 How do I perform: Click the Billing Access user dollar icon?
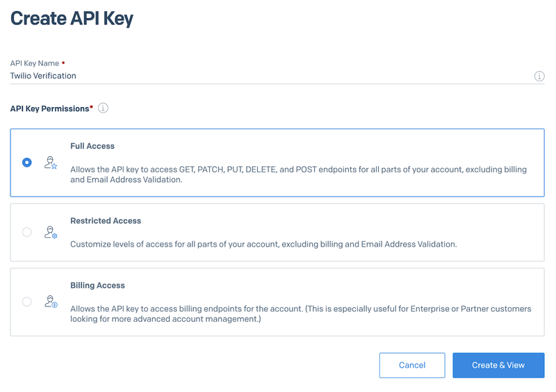(x=51, y=302)
